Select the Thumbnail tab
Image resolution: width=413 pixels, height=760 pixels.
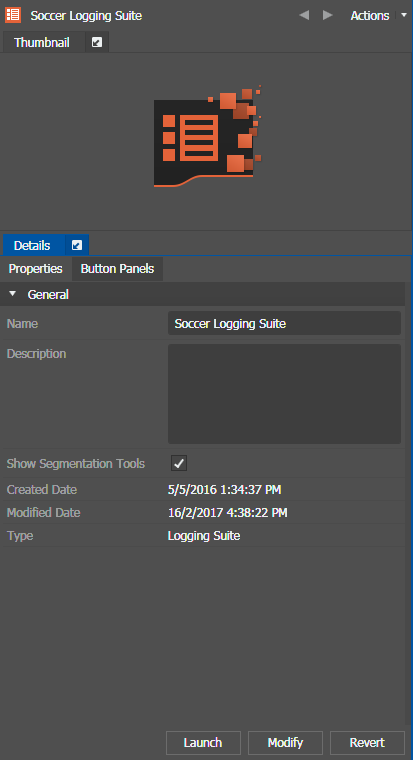coord(42,43)
